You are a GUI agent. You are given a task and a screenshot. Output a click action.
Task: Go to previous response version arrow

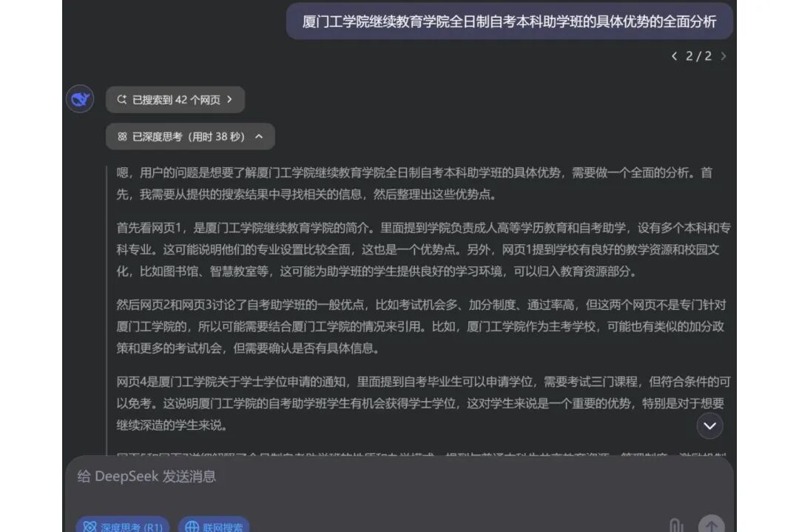pyautogui.click(x=674, y=56)
